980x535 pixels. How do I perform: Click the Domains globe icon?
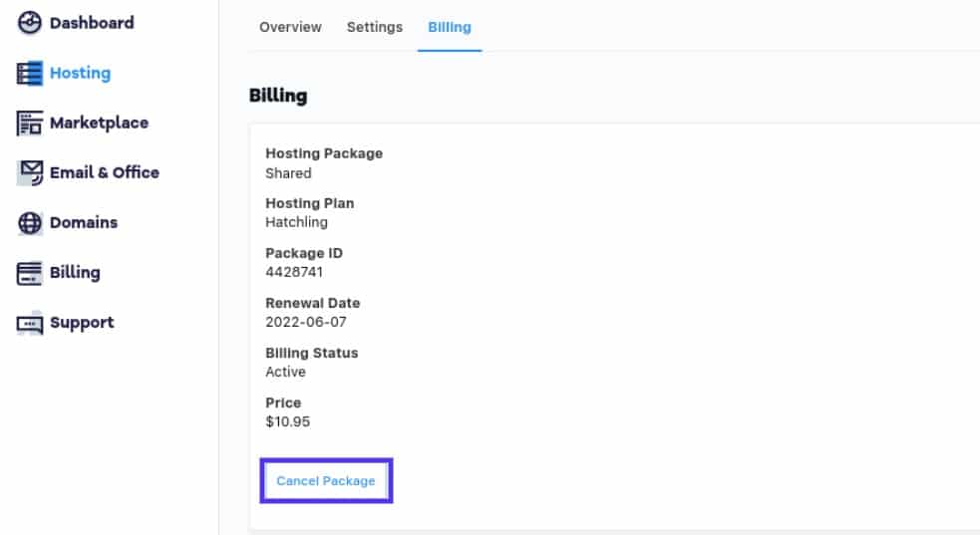30,223
